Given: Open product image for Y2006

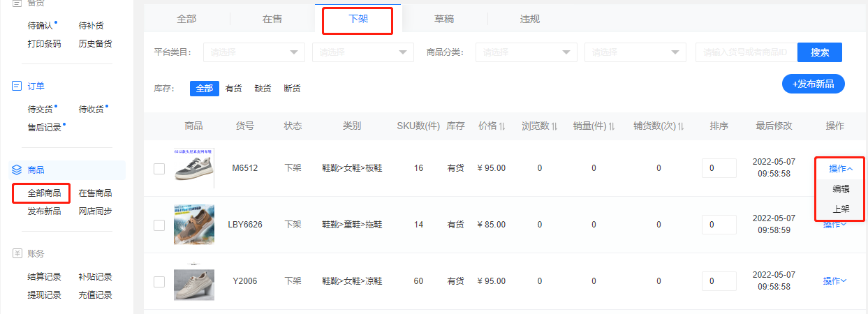Looking at the screenshot, I should click(193, 281).
